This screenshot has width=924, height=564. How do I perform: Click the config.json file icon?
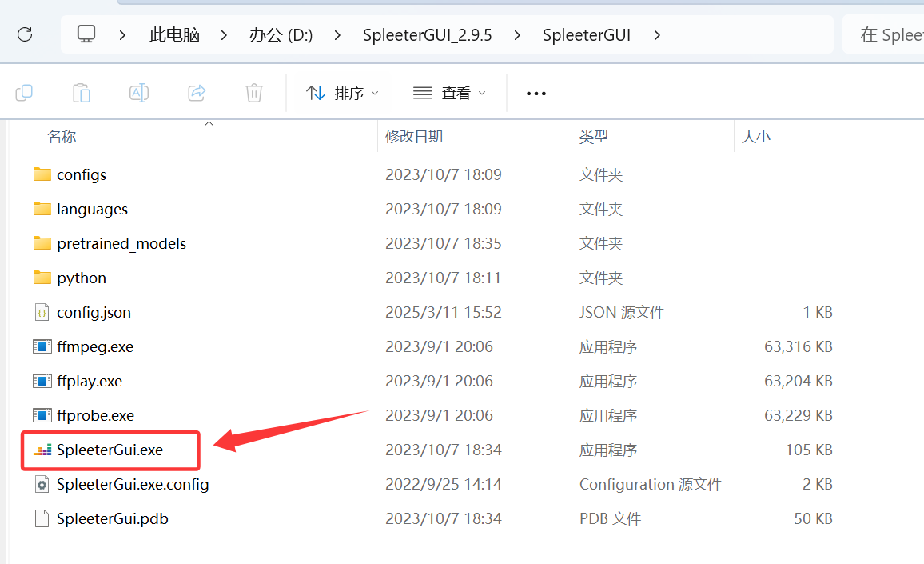[x=42, y=312]
